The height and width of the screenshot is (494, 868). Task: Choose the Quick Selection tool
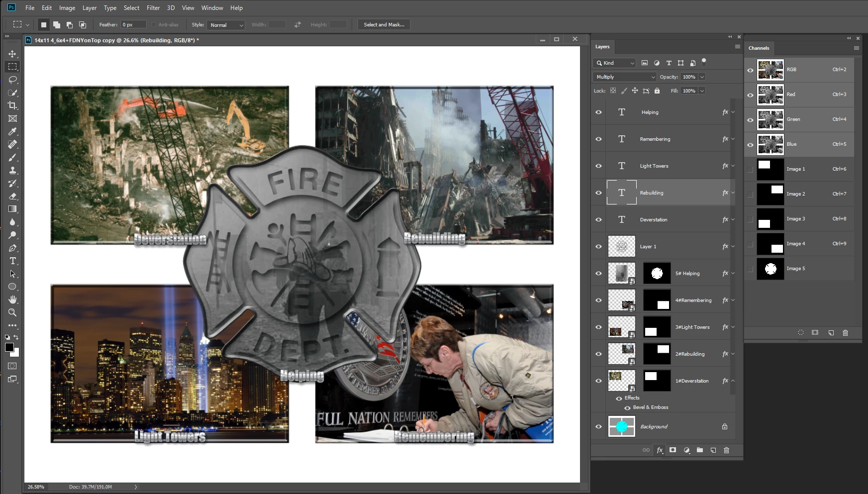click(x=12, y=93)
